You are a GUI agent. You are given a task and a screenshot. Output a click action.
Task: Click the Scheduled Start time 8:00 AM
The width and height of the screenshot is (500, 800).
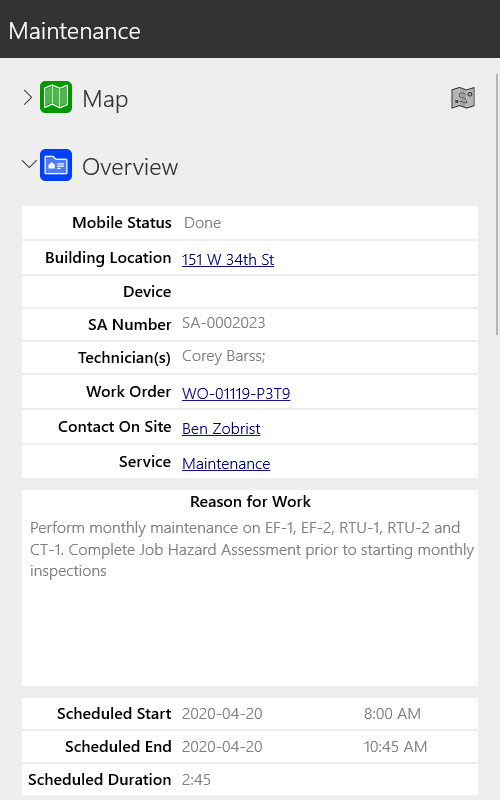[x=392, y=713]
